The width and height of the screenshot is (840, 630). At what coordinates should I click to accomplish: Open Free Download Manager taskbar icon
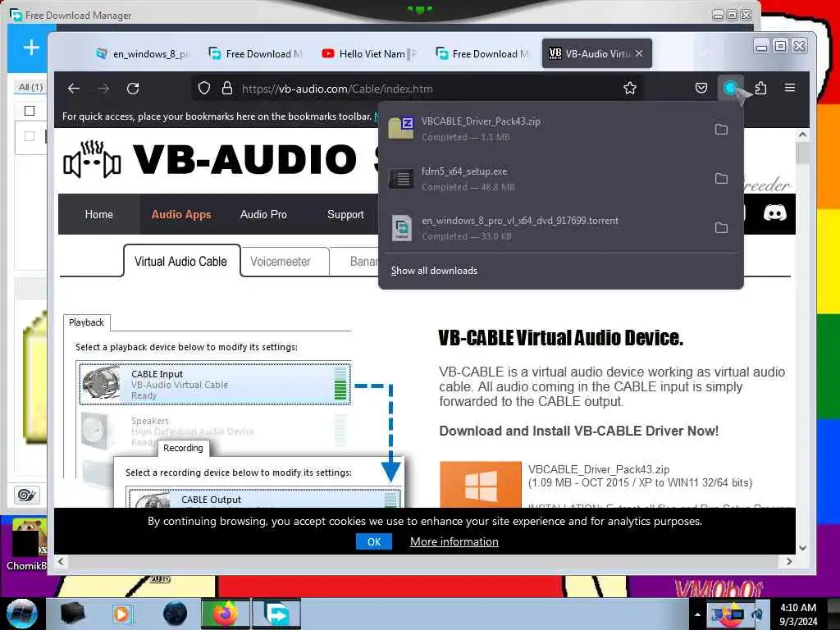tap(276, 614)
